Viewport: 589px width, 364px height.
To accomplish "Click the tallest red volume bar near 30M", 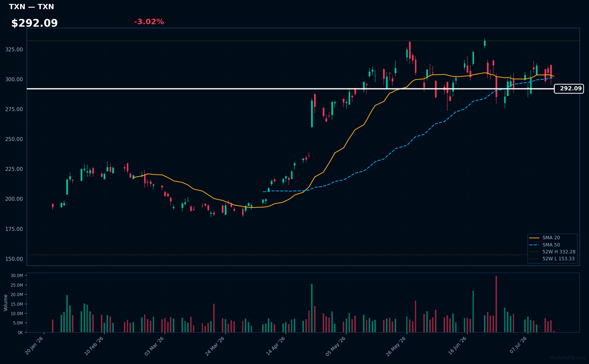I will point(496,304).
